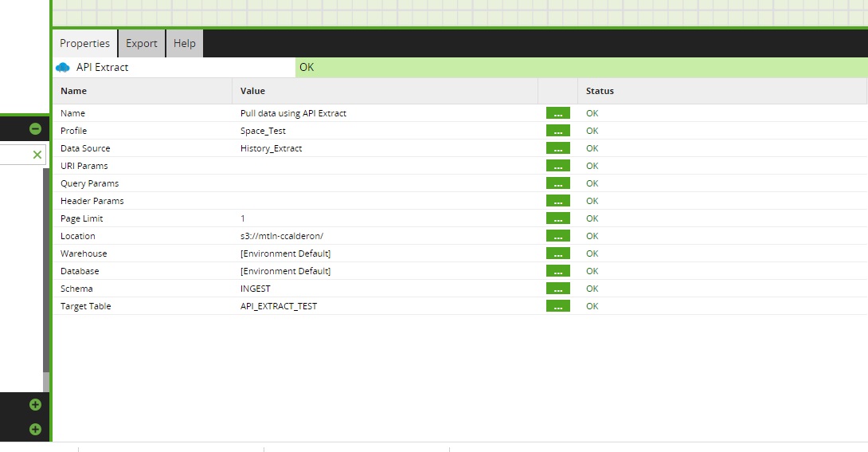Expand the lowest green plus panel
The image size is (868, 452).
point(35,429)
